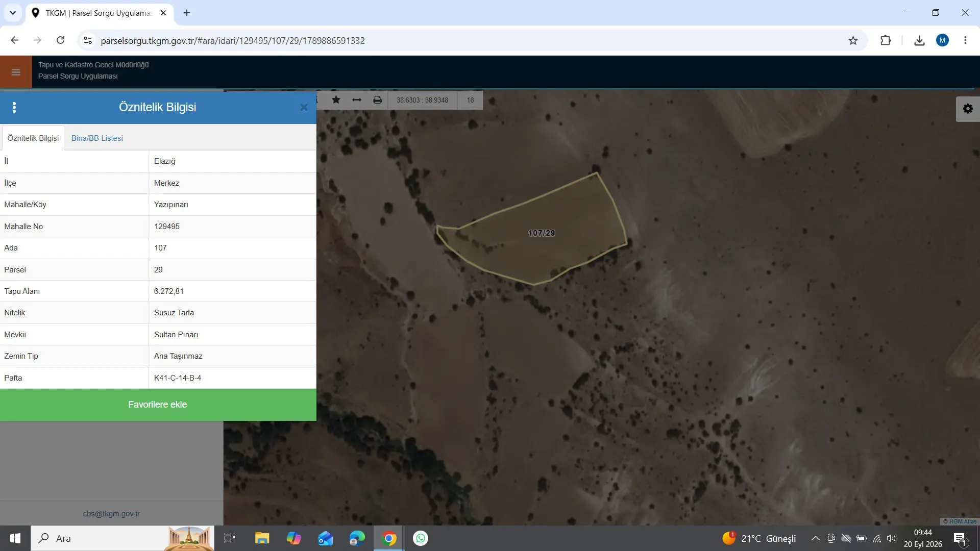Image resolution: width=980 pixels, height=551 pixels.
Task: Print the map using printer icon
Action: tap(377, 100)
